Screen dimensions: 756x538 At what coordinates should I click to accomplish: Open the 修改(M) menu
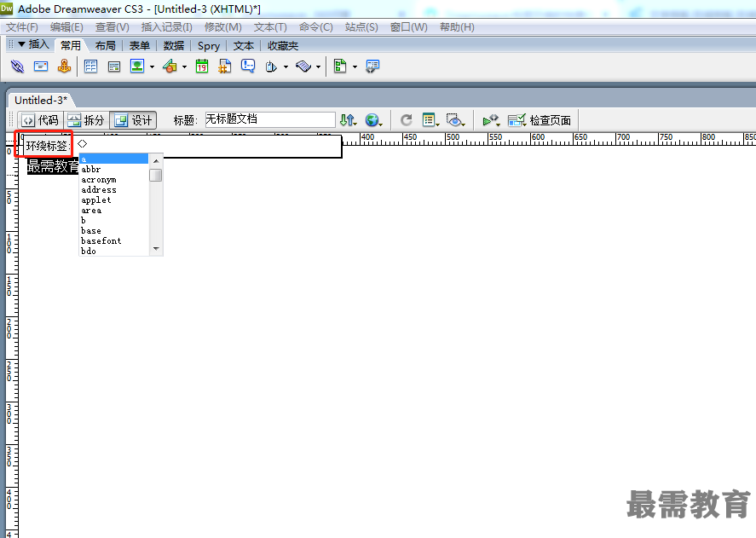point(222,27)
